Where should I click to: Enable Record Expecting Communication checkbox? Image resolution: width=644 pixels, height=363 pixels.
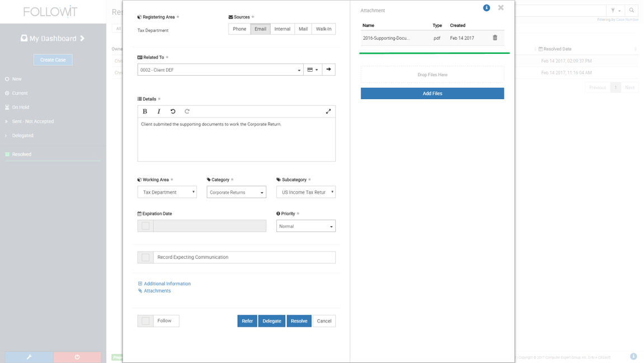coord(145,257)
